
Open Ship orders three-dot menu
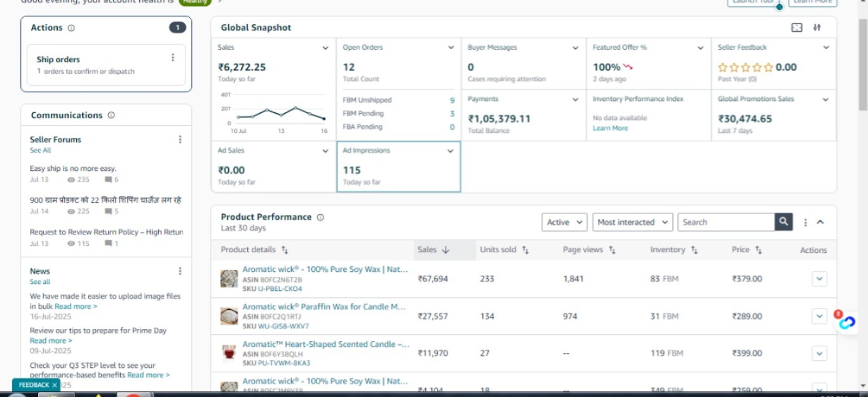click(x=173, y=58)
